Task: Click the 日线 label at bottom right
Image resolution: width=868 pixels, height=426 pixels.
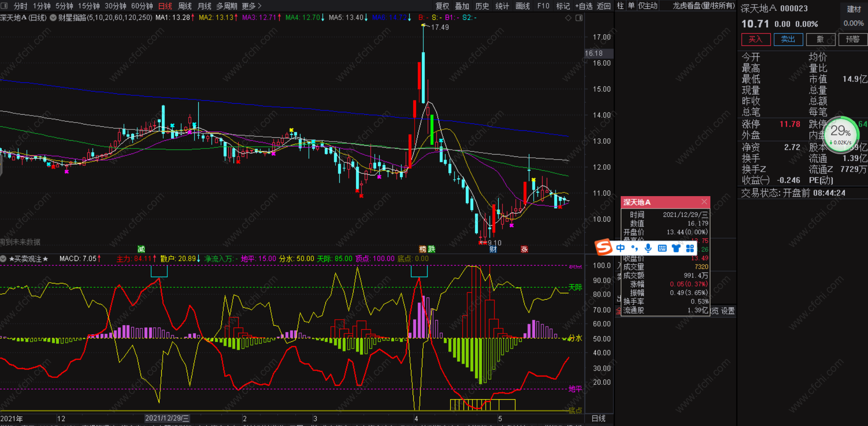Action: click(599, 418)
